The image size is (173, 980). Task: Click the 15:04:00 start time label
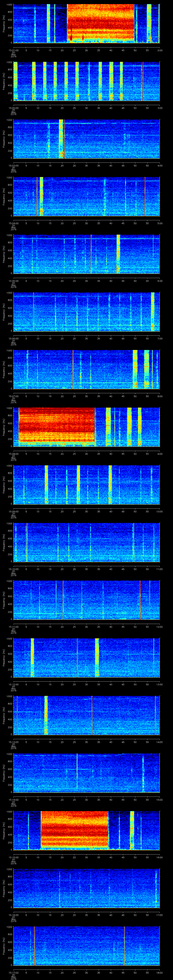[13, 223]
